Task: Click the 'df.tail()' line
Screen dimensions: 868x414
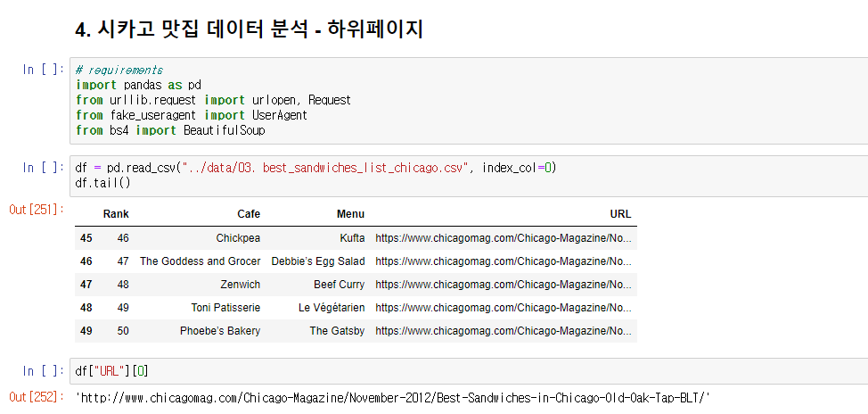Action: (x=102, y=182)
